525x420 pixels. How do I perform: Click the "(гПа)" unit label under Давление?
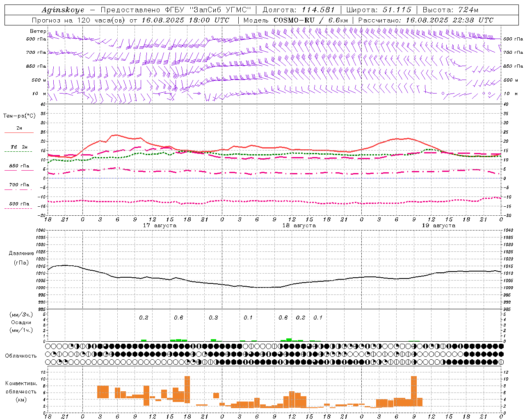tap(21, 263)
